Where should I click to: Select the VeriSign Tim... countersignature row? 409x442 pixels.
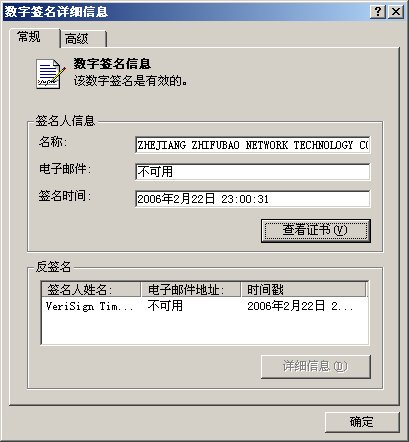click(204, 306)
